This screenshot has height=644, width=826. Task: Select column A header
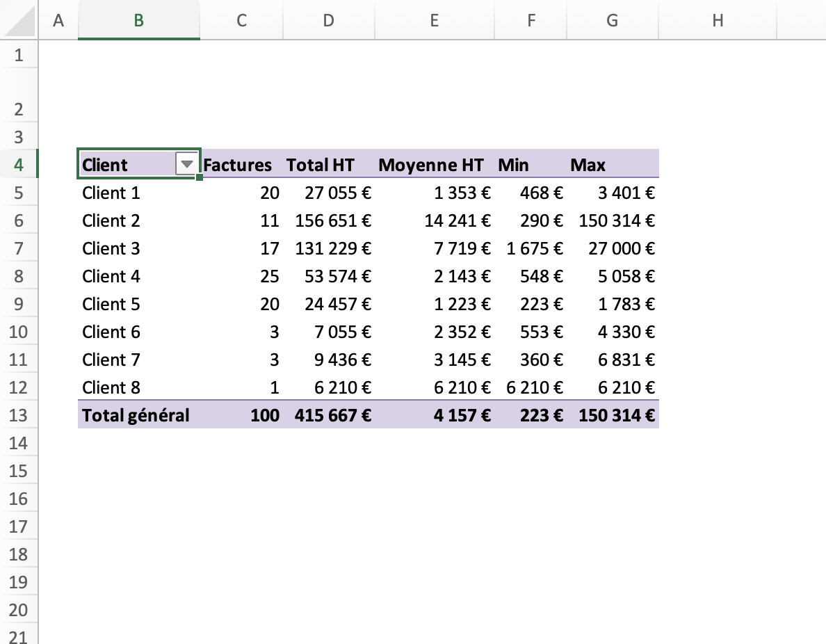58,20
